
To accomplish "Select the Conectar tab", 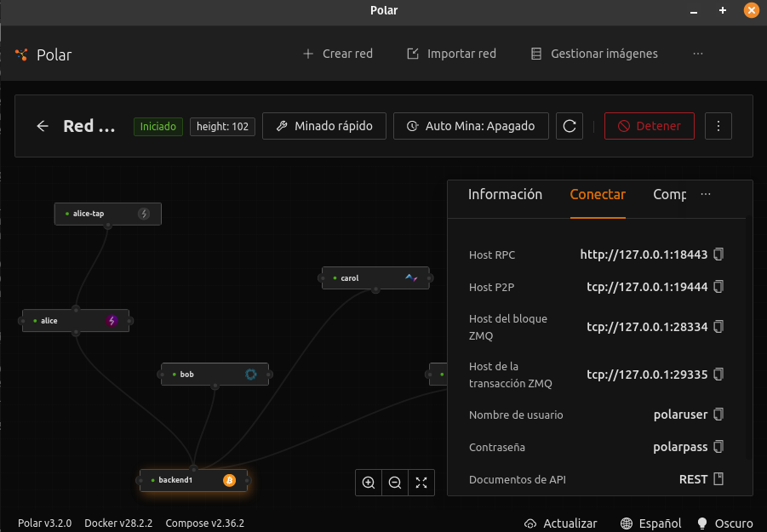I will pyautogui.click(x=598, y=195).
